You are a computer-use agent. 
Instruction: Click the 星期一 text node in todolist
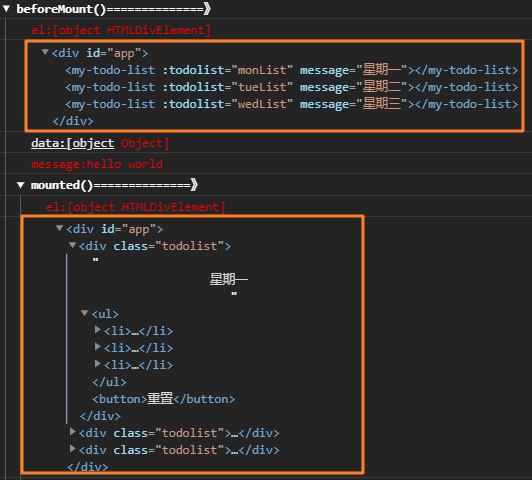(x=229, y=280)
